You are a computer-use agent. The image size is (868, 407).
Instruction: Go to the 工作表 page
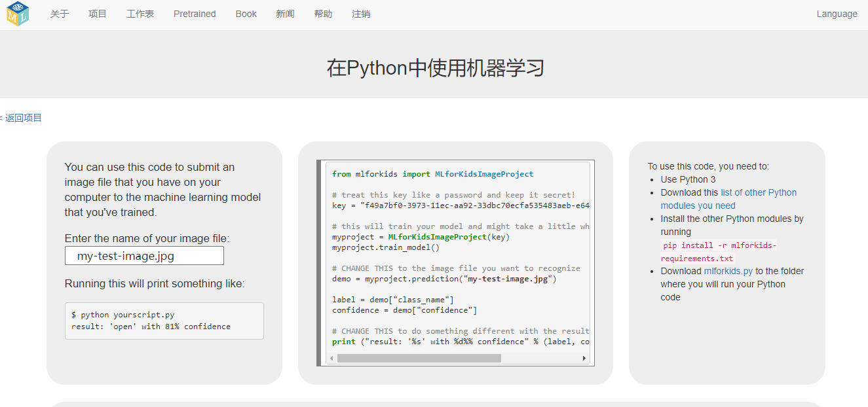click(140, 14)
